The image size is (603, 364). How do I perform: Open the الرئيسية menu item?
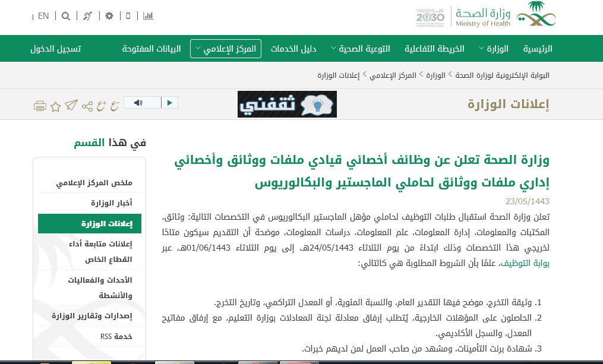click(x=538, y=49)
